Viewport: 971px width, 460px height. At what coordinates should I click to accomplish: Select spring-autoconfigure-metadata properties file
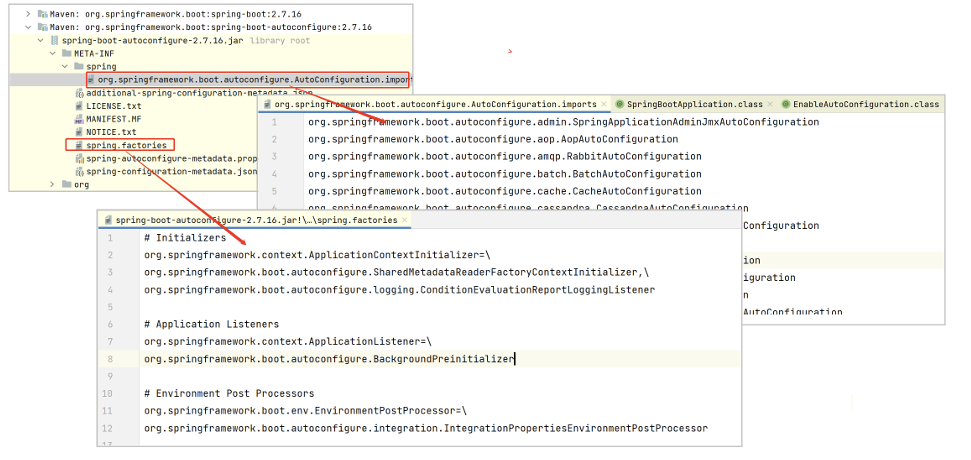(172, 158)
